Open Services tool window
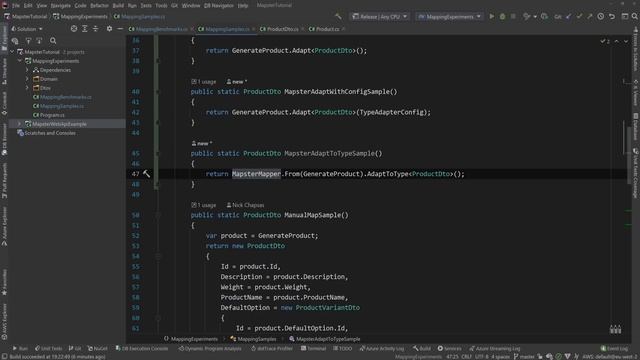Image resolution: width=640 pixels, height=360 pixels. (x=449, y=349)
